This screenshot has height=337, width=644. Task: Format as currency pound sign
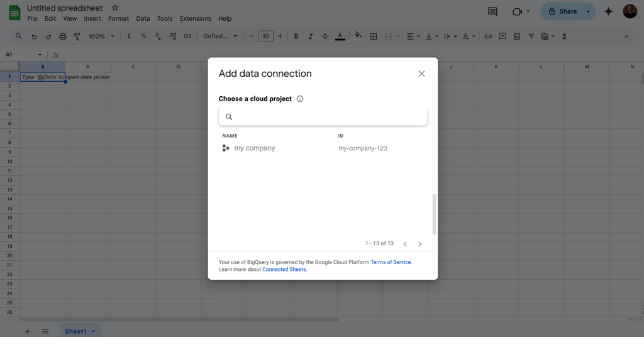coord(129,36)
